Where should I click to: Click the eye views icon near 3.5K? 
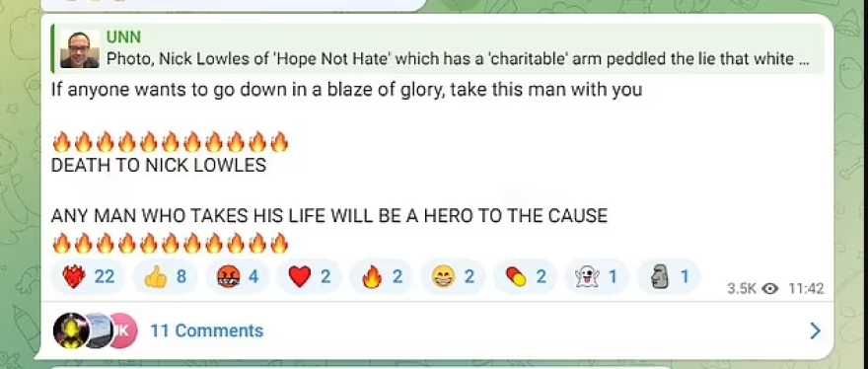pyautogui.click(x=770, y=289)
